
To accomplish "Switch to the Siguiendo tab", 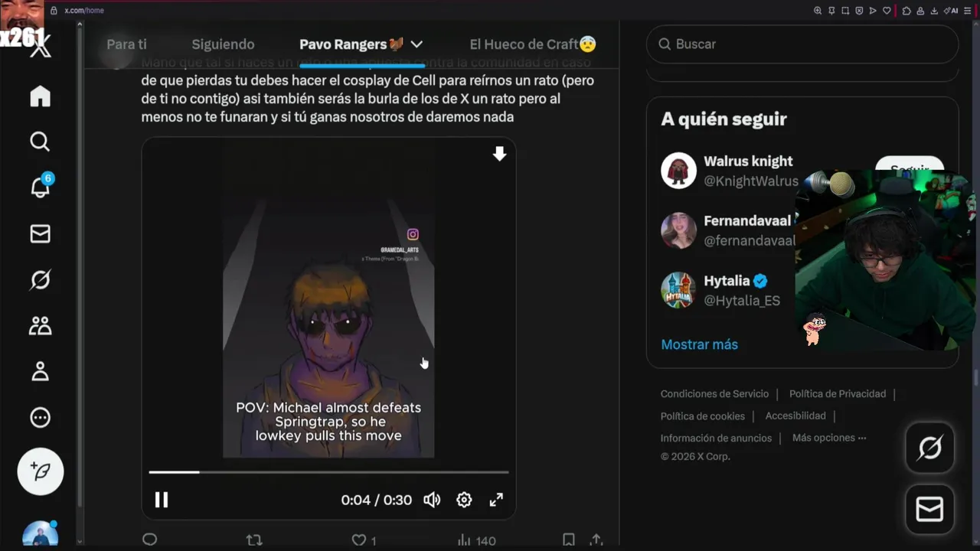I will point(223,44).
